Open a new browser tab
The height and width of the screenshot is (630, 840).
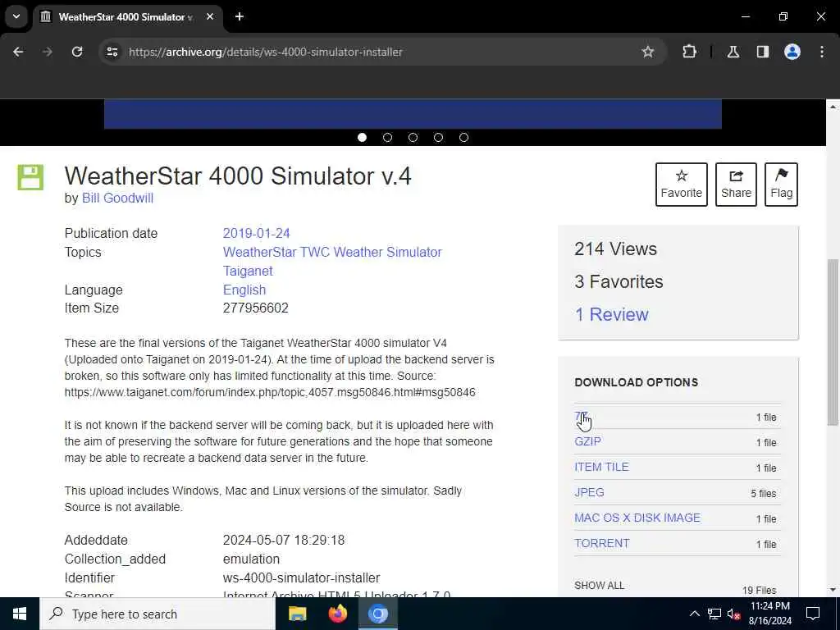[240, 16]
